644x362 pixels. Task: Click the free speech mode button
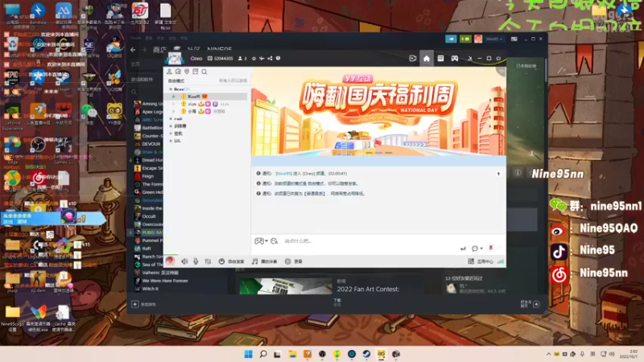click(231, 261)
